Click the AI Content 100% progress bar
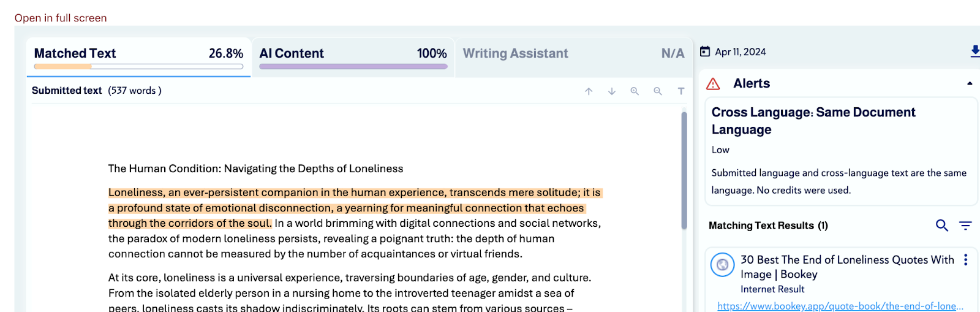 pyautogui.click(x=353, y=66)
